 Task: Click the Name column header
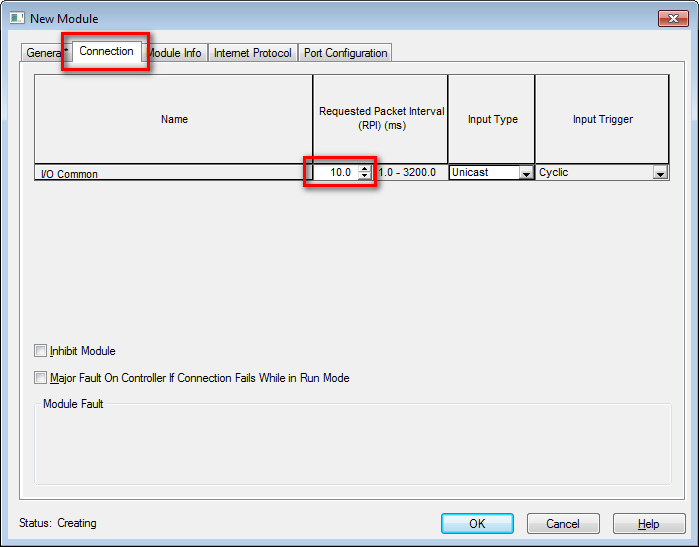tap(174, 119)
